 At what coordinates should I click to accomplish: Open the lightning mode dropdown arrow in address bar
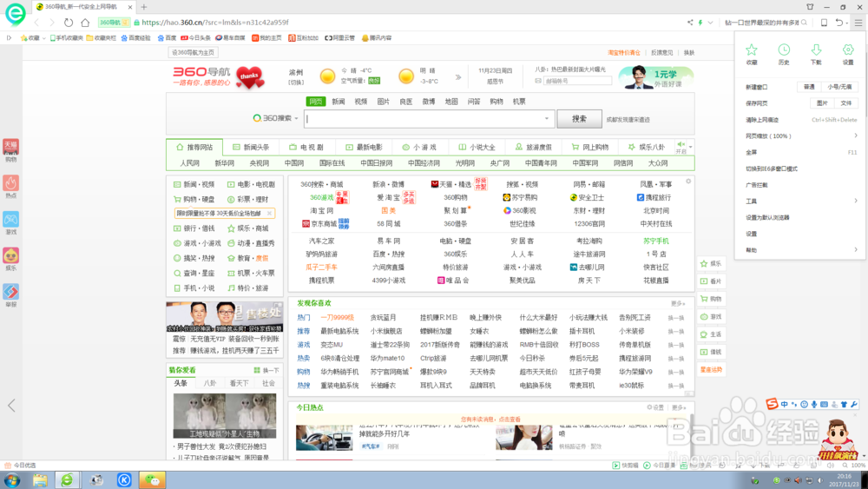coord(710,23)
